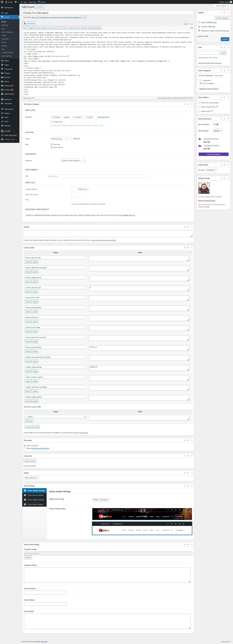Click the event website URL field
Image resolution: width=233 pixels, height=644 pixels.
click(97, 176)
